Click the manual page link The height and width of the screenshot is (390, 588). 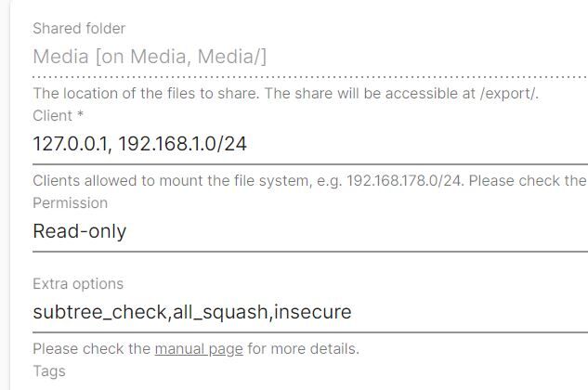point(199,349)
